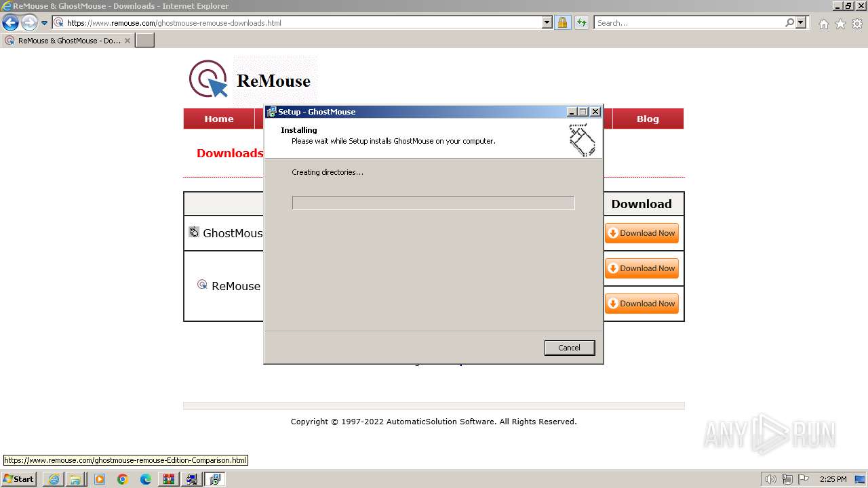Click the Setup window title bar icon
868x488 pixels.
pyautogui.click(x=271, y=112)
